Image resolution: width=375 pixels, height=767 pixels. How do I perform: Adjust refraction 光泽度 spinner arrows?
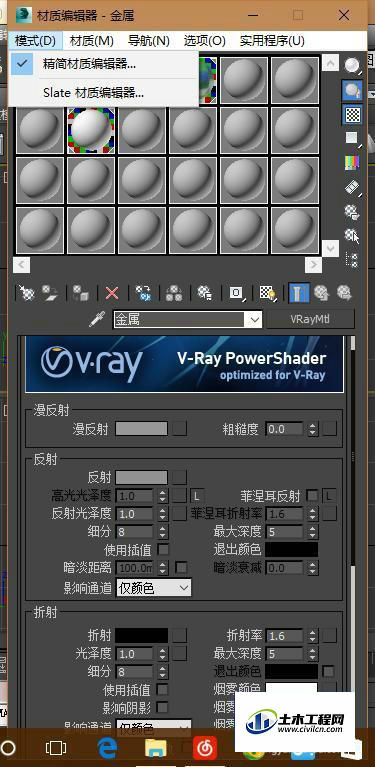[163, 654]
